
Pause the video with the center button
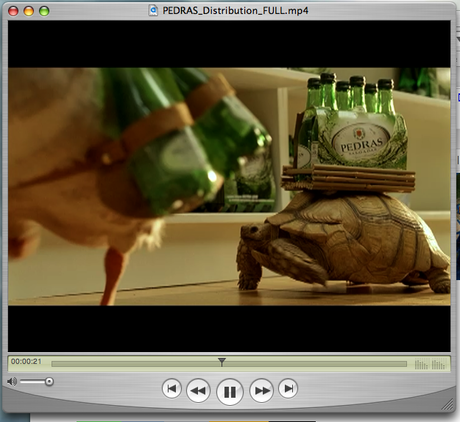coord(230,392)
